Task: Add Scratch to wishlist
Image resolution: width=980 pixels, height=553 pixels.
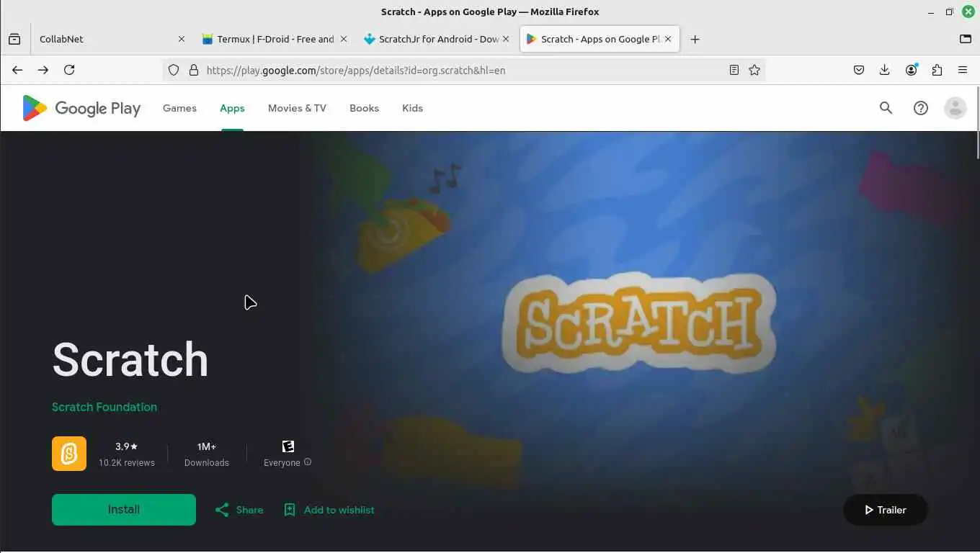Action: pos(329,510)
